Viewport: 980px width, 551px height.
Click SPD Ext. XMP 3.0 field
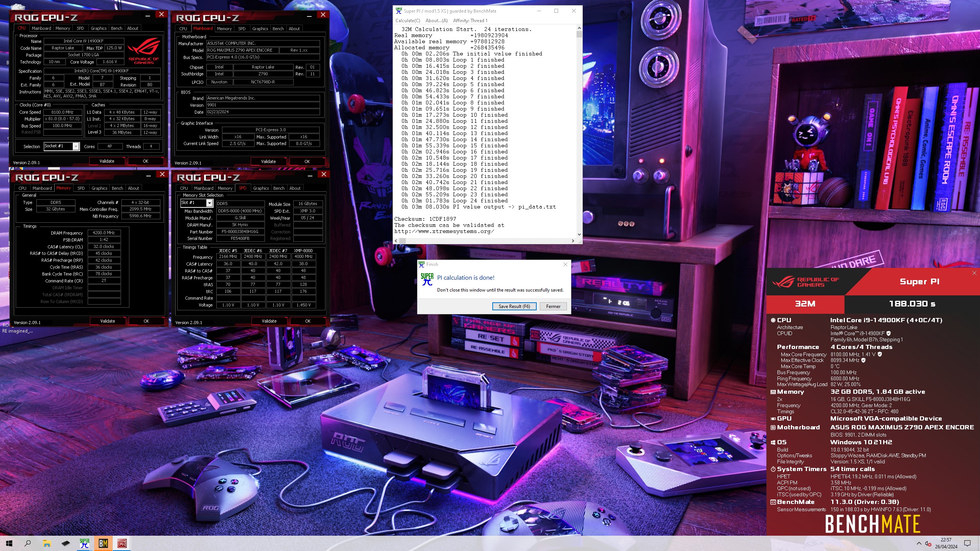tap(308, 211)
